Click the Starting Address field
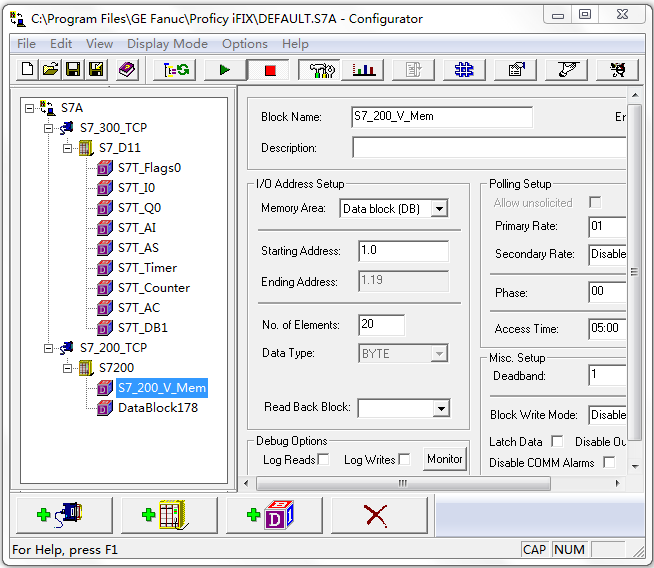The width and height of the screenshot is (654, 568). coord(403,251)
